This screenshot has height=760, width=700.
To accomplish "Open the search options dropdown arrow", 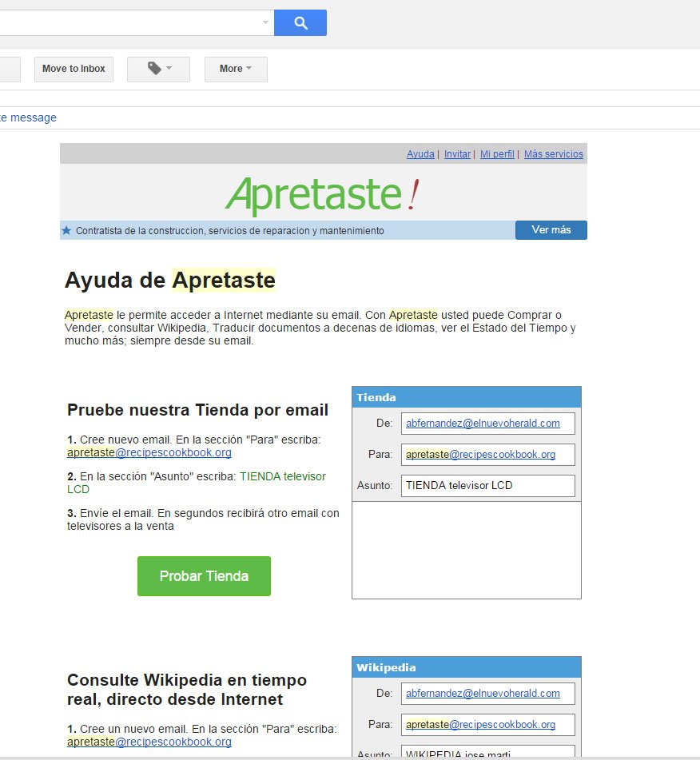I will coord(264,22).
